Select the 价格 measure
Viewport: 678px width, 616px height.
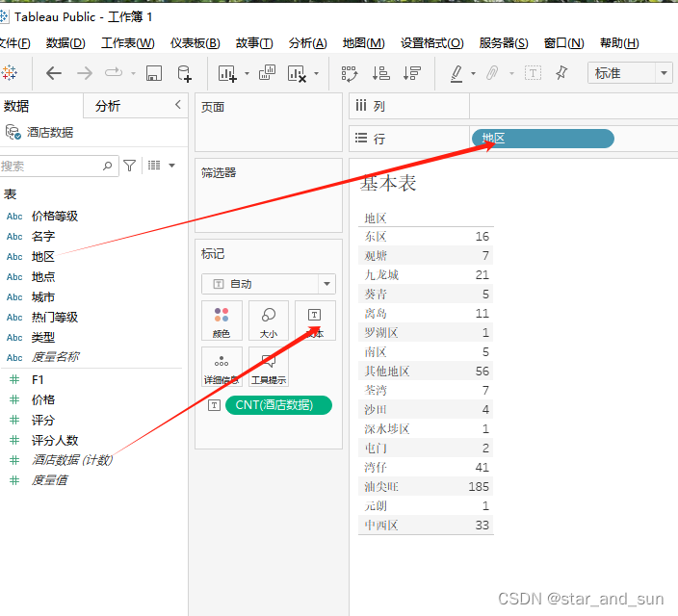click(x=43, y=399)
